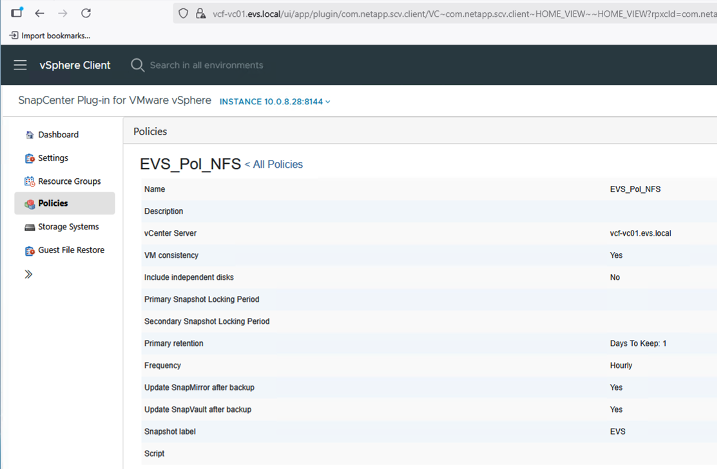
Task: Reload the page with refresh icon
Action: [86, 13]
